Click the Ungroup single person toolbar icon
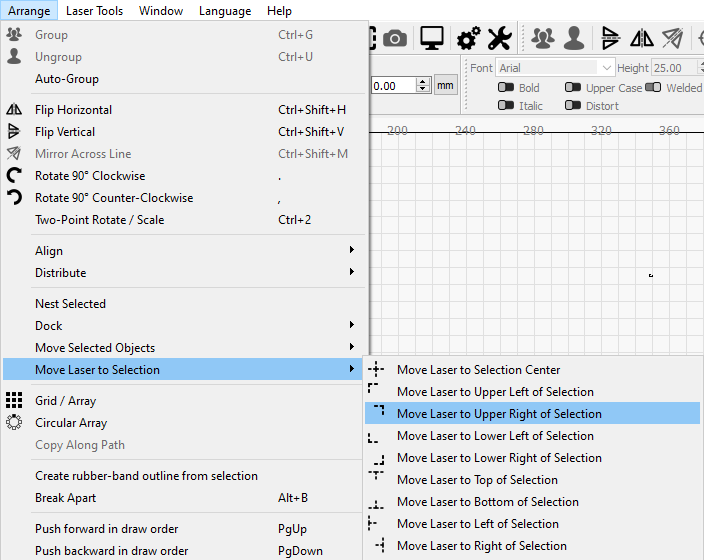The height and width of the screenshot is (560, 704). [574, 38]
